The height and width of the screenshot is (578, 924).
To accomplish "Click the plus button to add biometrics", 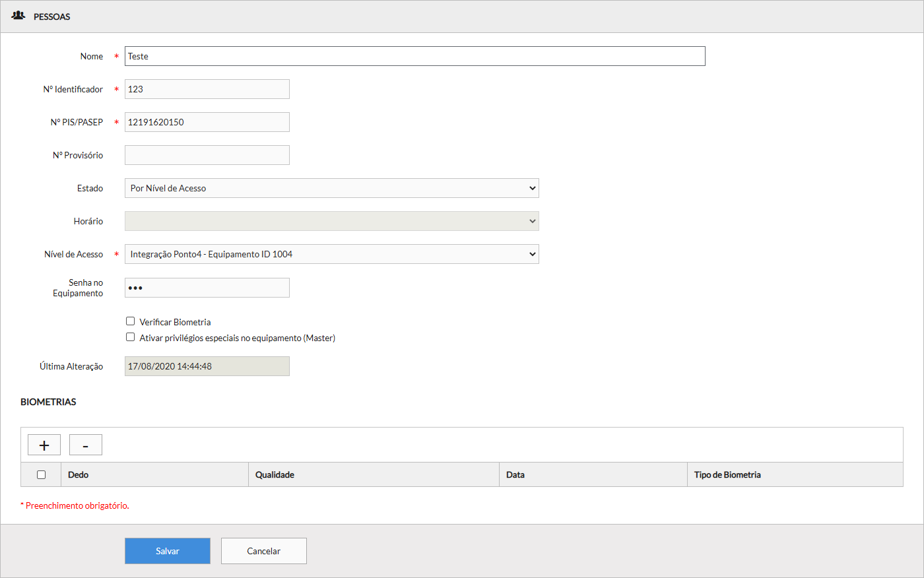I will (x=44, y=445).
